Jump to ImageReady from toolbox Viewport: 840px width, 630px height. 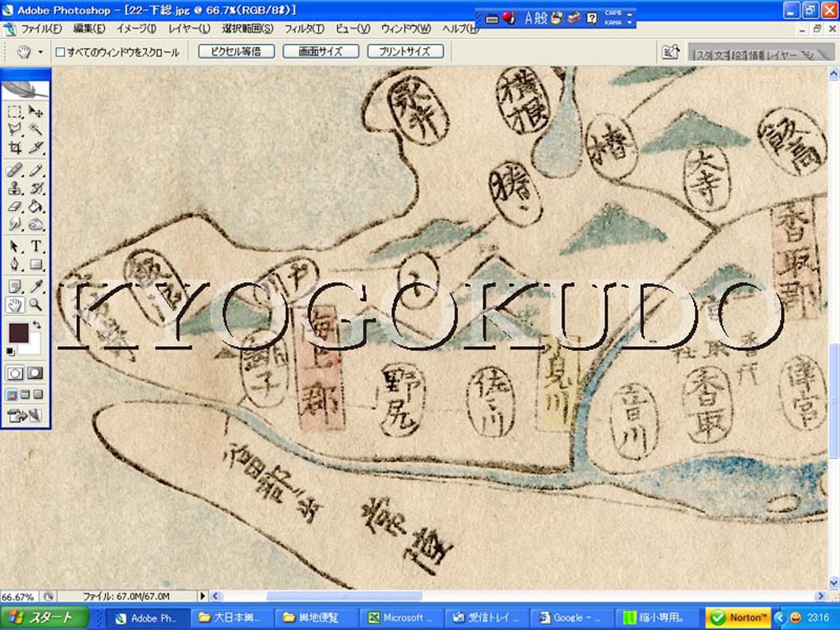click(x=25, y=416)
